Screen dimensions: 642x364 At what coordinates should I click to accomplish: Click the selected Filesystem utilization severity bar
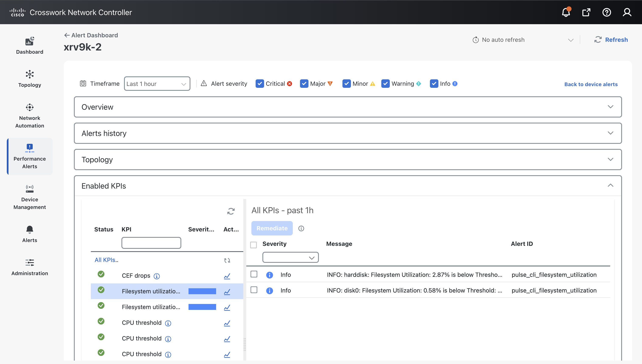[x=202, y=291]
